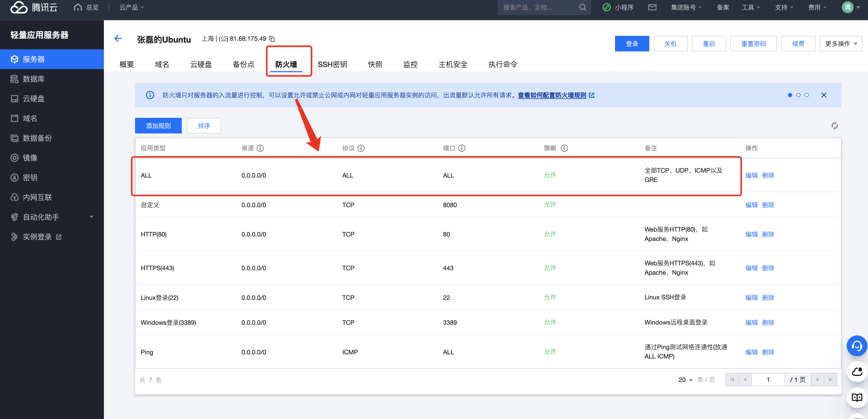Screen dimensions: 868x419
Task: Click the Tencent Cloud logo
Action: pos(34,8)
